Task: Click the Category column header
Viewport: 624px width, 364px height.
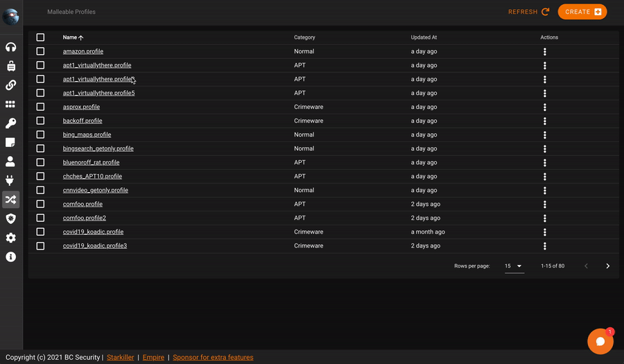Action: tap(304, 37)
